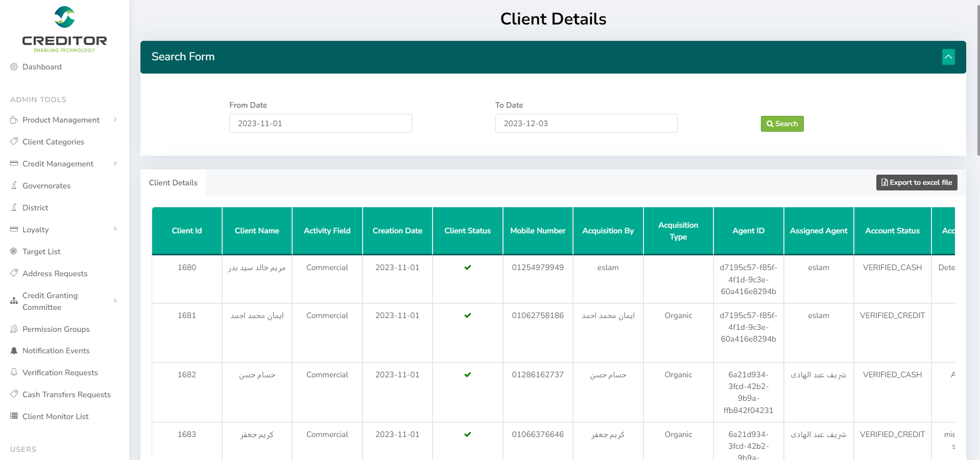Viewport: 980px width, 460px height.
Task: Click the green checkmark for client 1680
Action: [x=467, y=268]
